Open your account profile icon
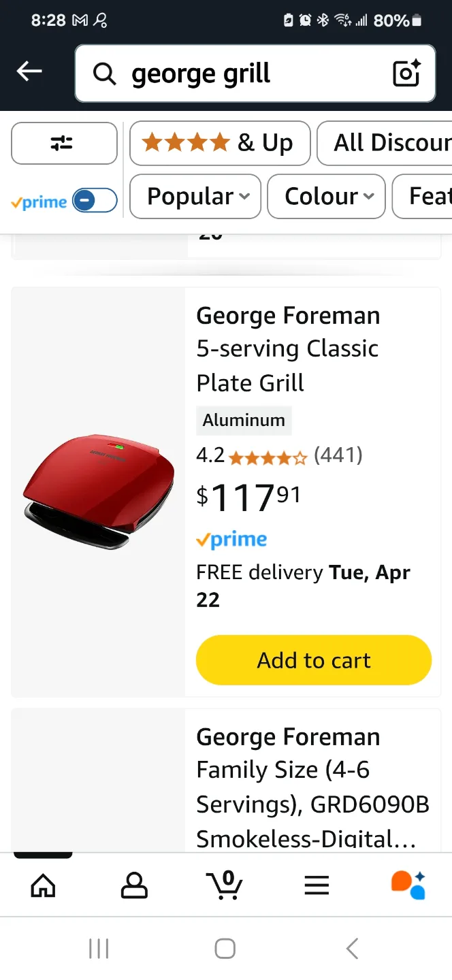The image size is (452, 980). (x=134, y=884)
